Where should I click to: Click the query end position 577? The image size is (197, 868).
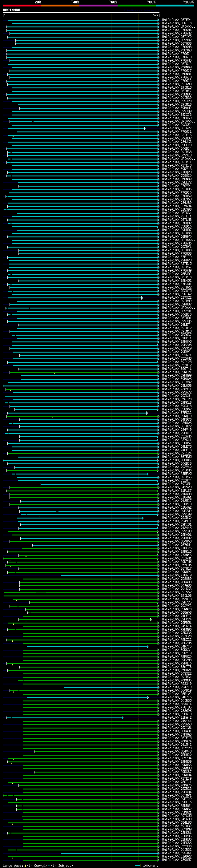click(155, 15)
